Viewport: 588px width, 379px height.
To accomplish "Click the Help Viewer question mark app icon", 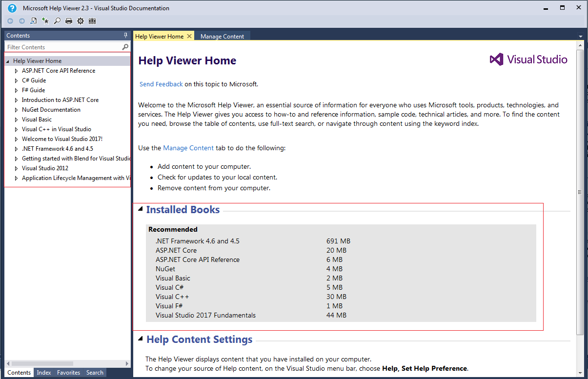I will pyautogui.click(x=12, y=8).
